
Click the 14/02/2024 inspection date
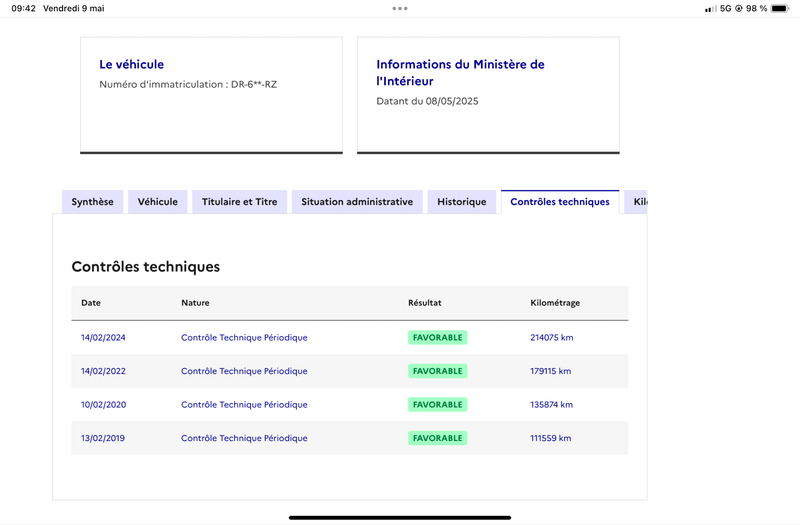(x=103, y=338)
